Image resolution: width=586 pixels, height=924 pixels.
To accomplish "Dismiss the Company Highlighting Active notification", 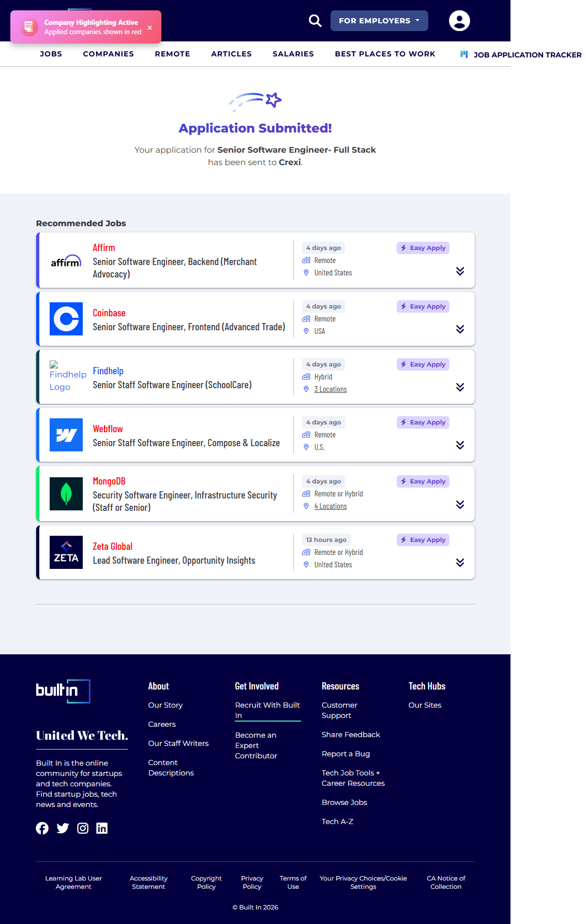I will click(149, 27).
